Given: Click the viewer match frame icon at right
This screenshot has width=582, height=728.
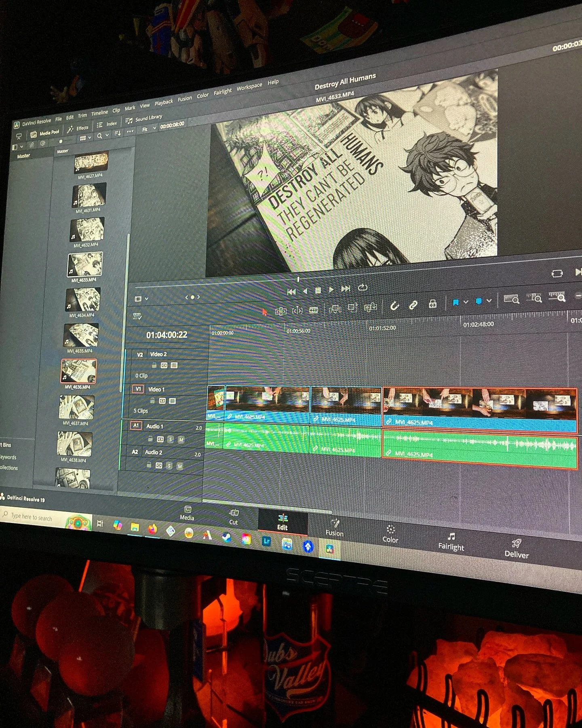Looking at the screenshot, I should pos(557,274).
